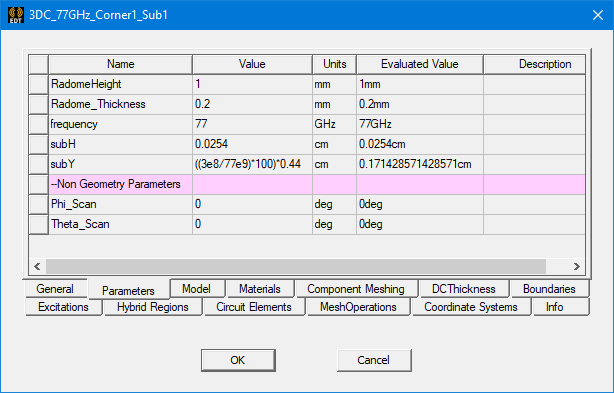This screenshot has width=614, height=393.
Task: Switch to the MeshOperations tab
Action: (358, 307)
